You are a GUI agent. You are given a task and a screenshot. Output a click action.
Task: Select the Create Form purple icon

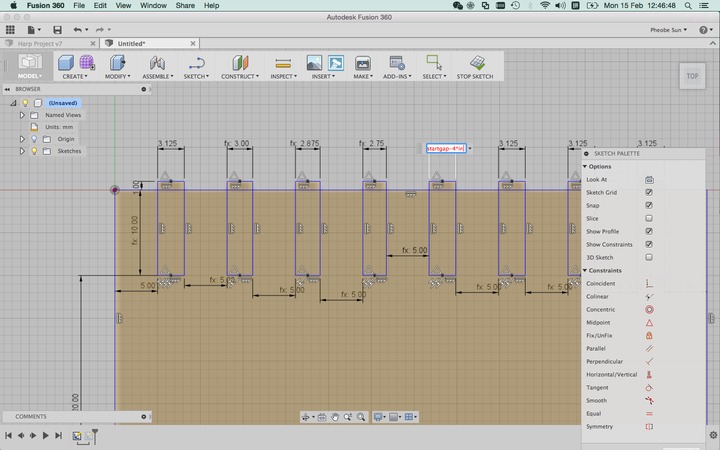87,62
